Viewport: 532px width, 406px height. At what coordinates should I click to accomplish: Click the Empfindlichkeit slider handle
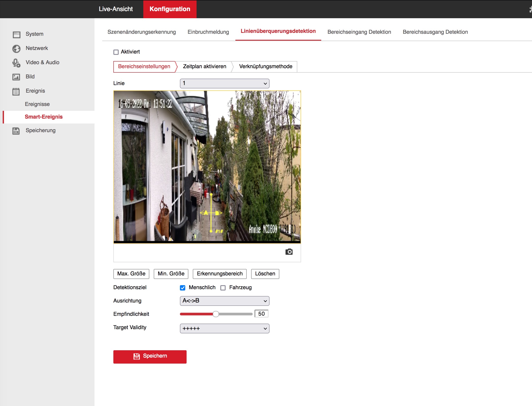tap(216, 314)
